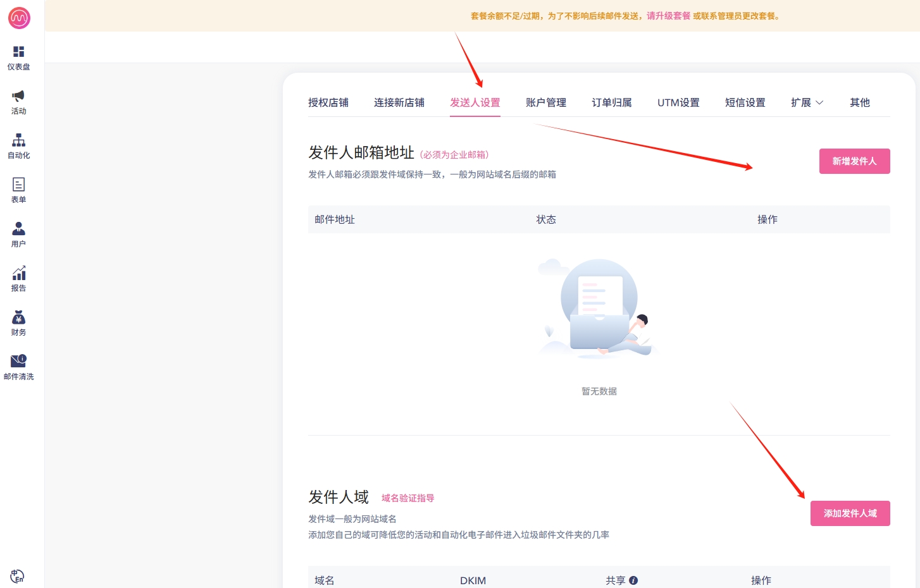920x588 pixels.
Task: Open the 财务 finance money-bag icon
Action: point(19,317)
